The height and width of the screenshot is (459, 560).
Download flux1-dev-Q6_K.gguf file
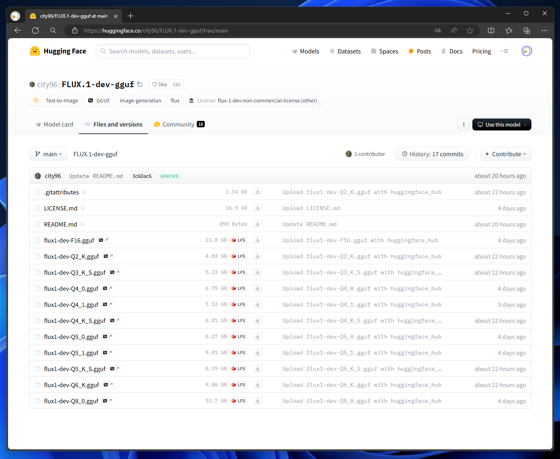point(258,385)
